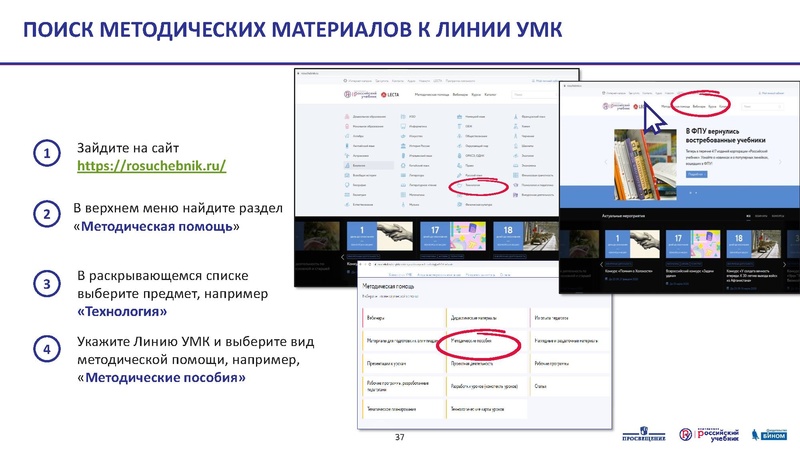Image resolution: width=800 pixels, height=450 pixels.
Task: Click Каталог in the subject menu window's nav
Action: tap(490, 94)
